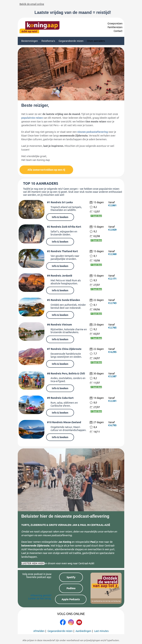Open the Instagram icon link

pos(71,622)
